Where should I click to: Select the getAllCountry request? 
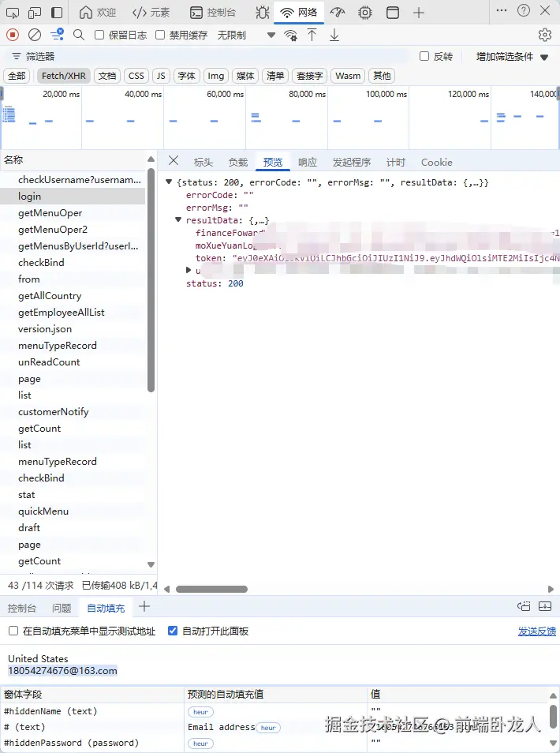tap(50, 296)
